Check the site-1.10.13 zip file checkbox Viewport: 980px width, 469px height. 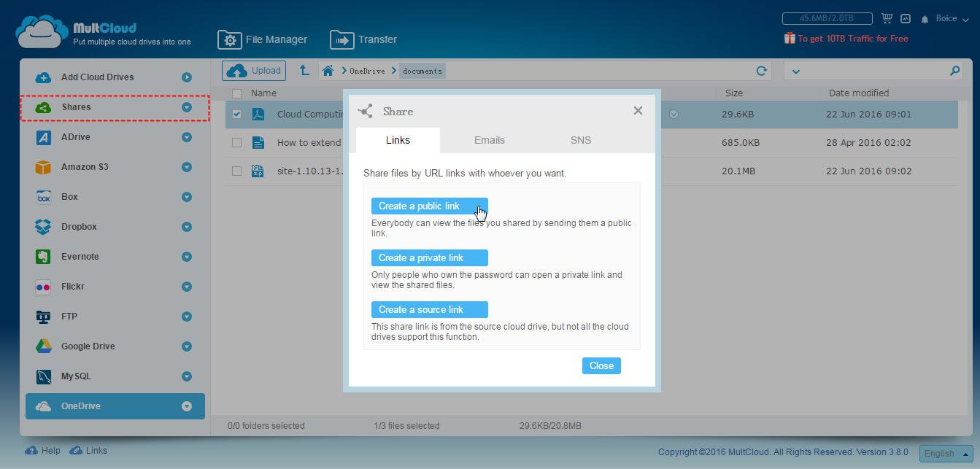pyautogui.click(x=236, y=171)
